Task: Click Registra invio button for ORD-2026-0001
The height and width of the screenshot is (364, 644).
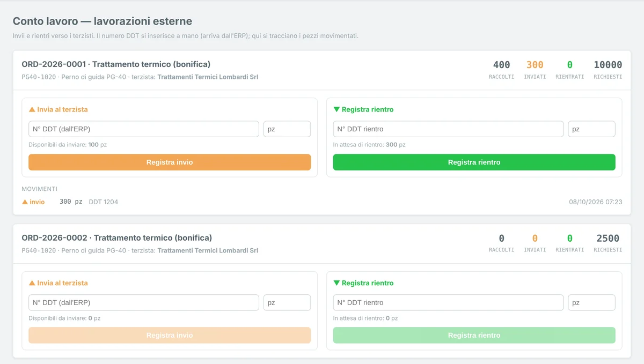Action: 170,162
